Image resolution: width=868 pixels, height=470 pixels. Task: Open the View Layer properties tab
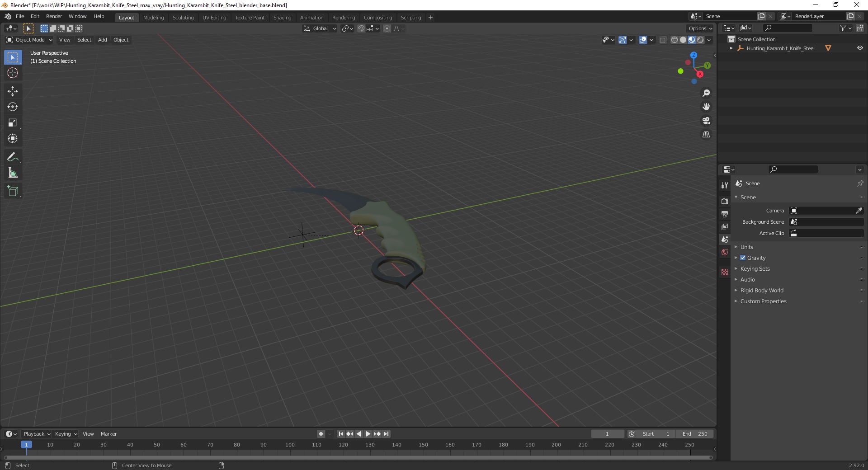click(725, 226)
